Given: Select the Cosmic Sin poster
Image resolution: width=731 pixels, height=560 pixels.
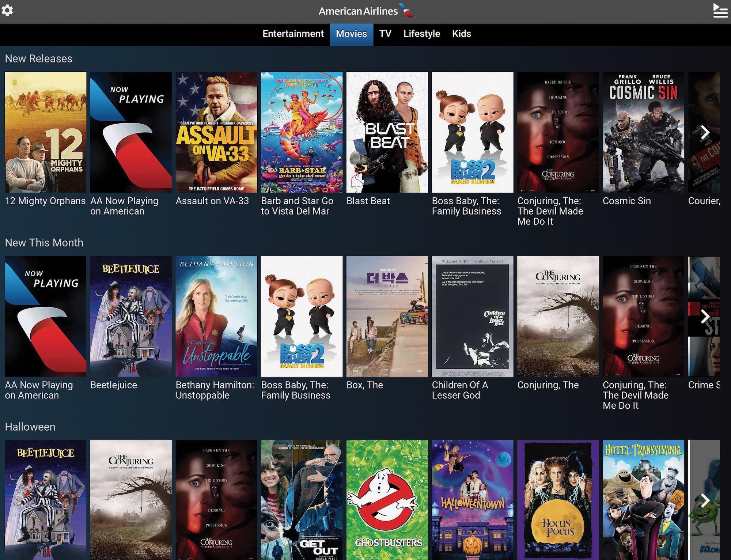Looking at the screenshot, I should (x=643, y=132).
